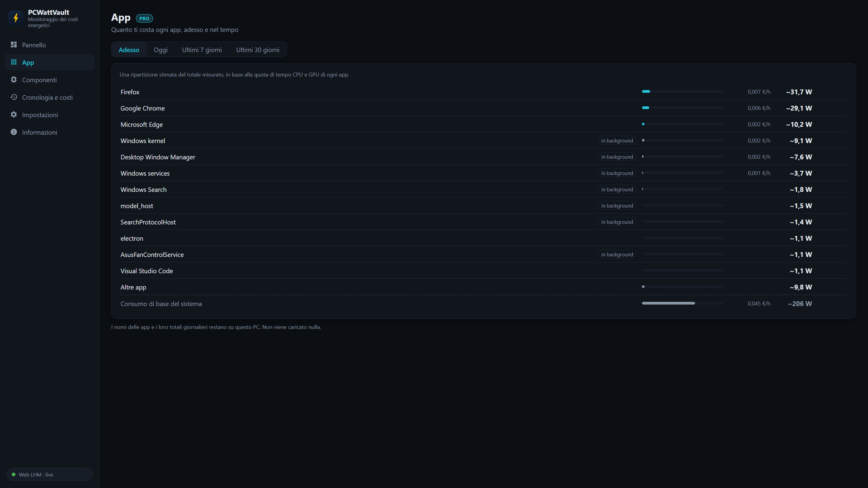This screenshot has height=488, width=868.
Task: Open Componenti chip icon in sidebar
Action: click(x=14, y=80)
